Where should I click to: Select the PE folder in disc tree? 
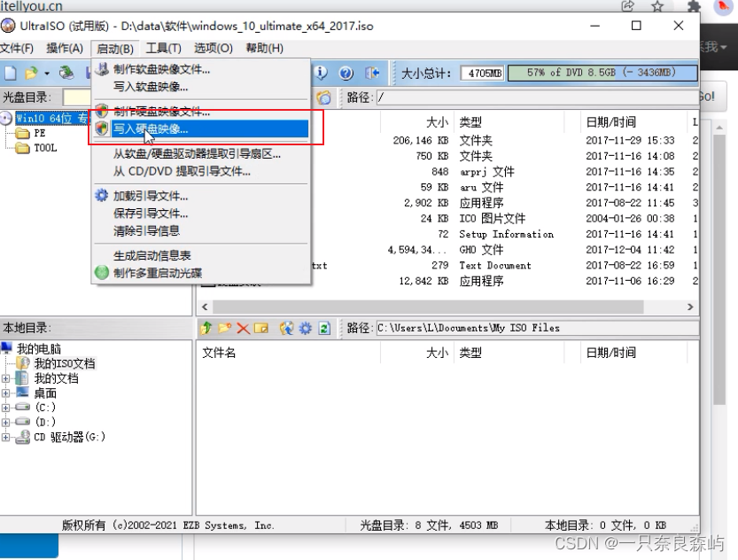click(x=40, y=133)
